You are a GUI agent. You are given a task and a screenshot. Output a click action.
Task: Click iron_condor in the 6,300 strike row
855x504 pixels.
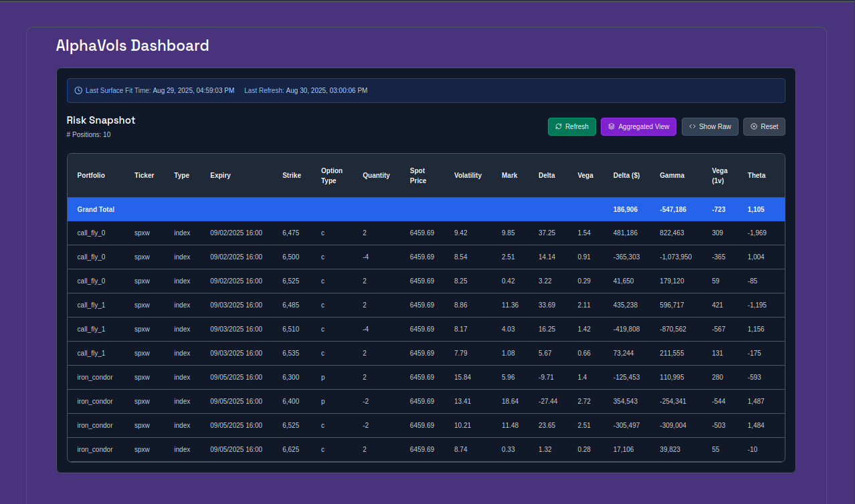(x=95, y=377)
